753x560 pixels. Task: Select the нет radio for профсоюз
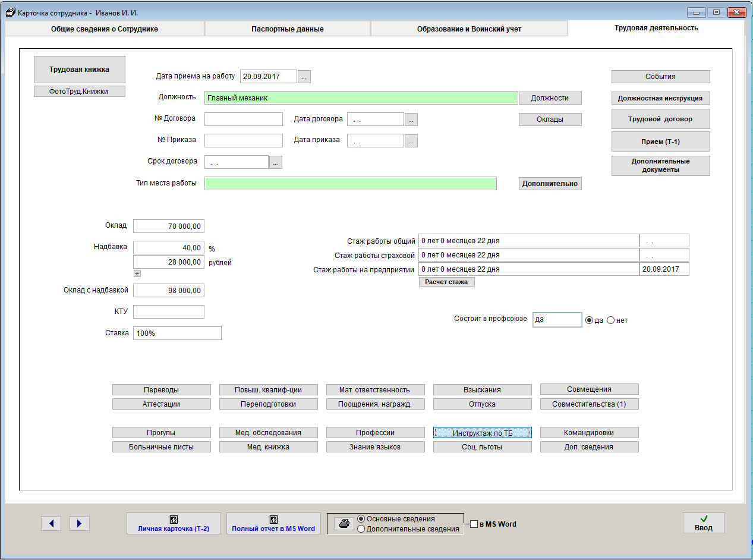pos(610,320)
